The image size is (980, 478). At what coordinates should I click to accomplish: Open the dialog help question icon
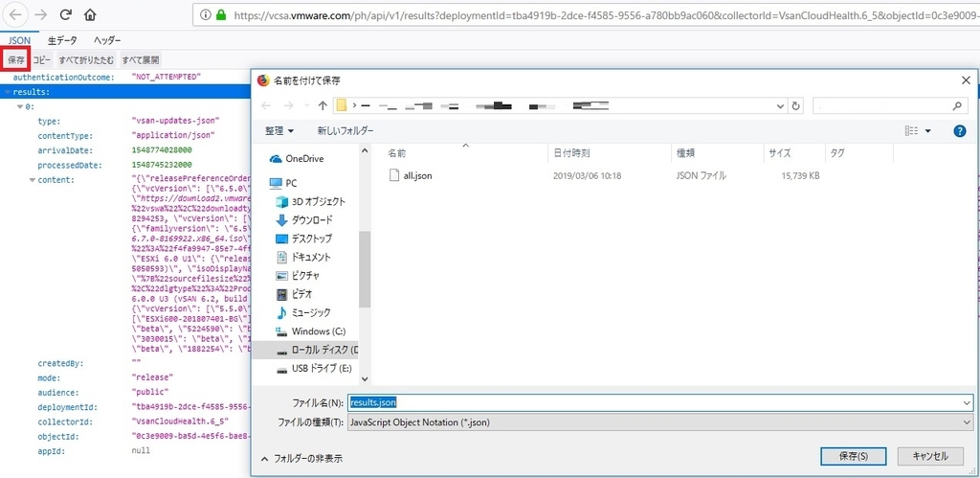tap(960, 131)
